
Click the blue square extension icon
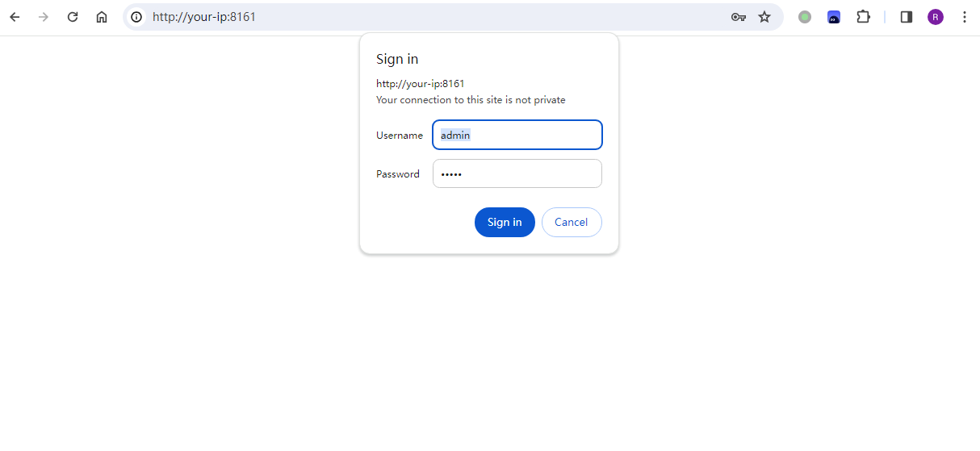pos(834,17)
